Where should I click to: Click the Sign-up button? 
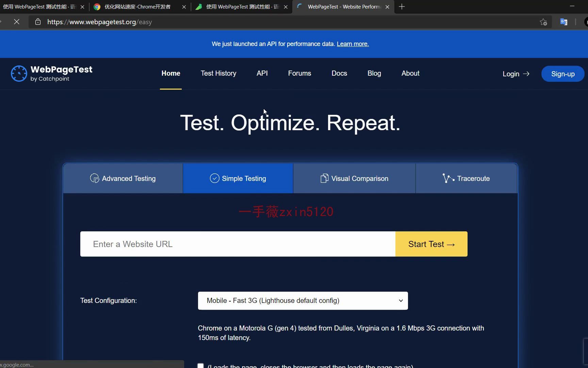[x=563, y=74]
